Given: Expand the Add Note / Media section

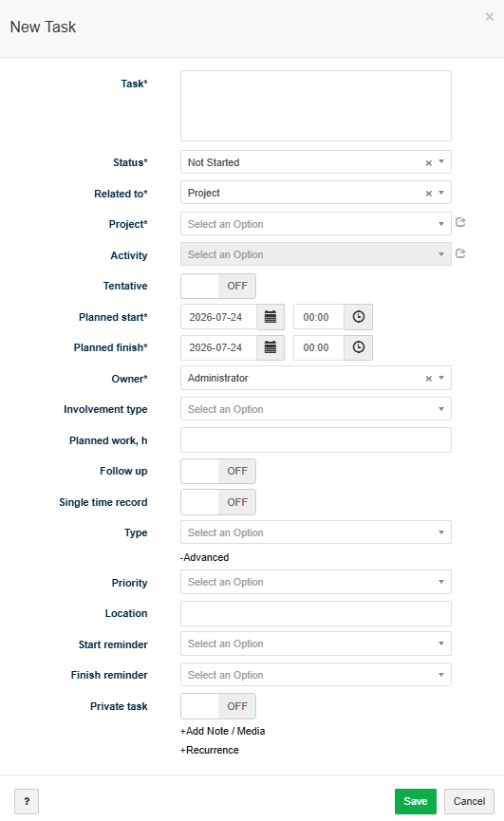Looking at the screenshot, I should (x=222, y=731).
